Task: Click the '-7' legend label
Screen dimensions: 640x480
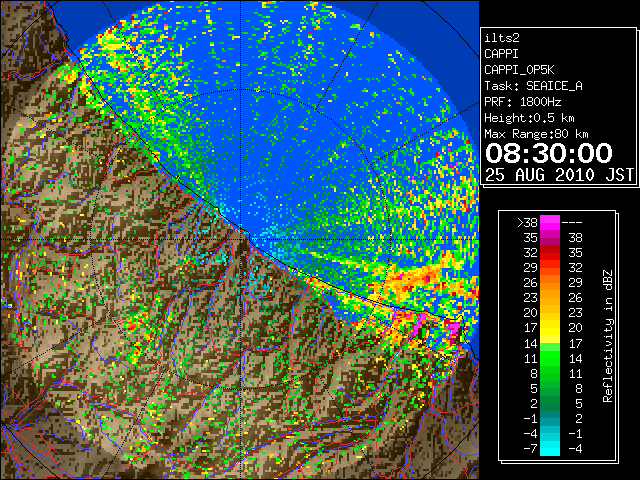Action: point(530,449)
